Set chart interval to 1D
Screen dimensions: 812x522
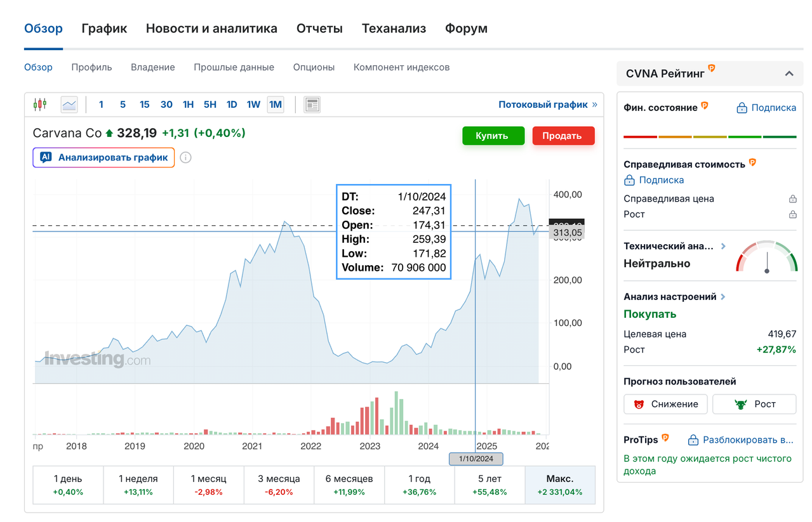point(232,105)
